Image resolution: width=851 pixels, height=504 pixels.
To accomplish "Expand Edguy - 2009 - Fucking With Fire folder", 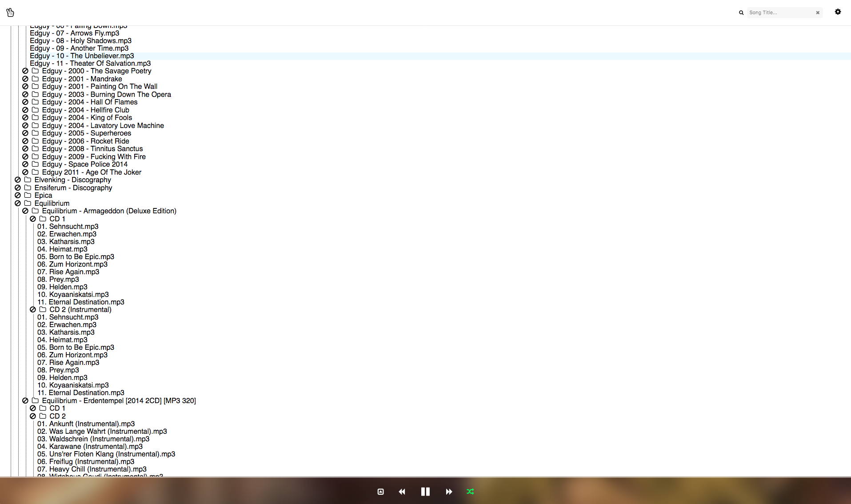I will (x=94, y=157).
